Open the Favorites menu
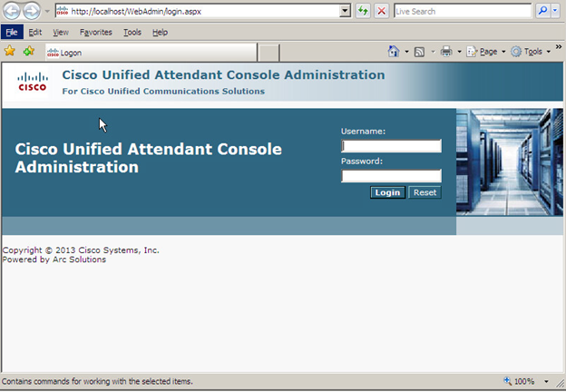 point(96,32)
